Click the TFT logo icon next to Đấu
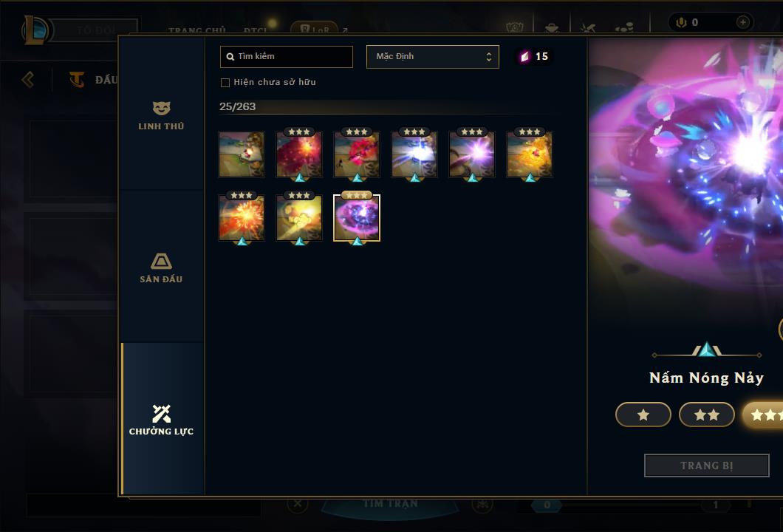This screenshot has width=783, height=532. 76,79
